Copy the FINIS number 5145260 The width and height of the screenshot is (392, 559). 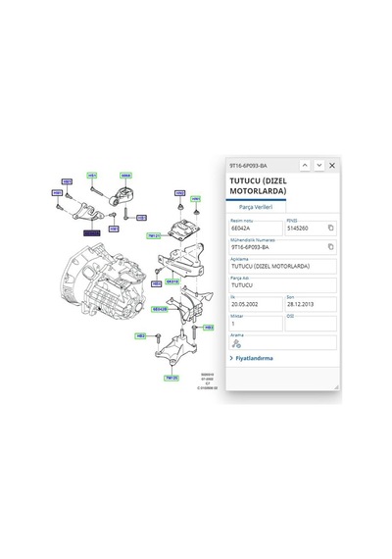[x=330, y=228]
